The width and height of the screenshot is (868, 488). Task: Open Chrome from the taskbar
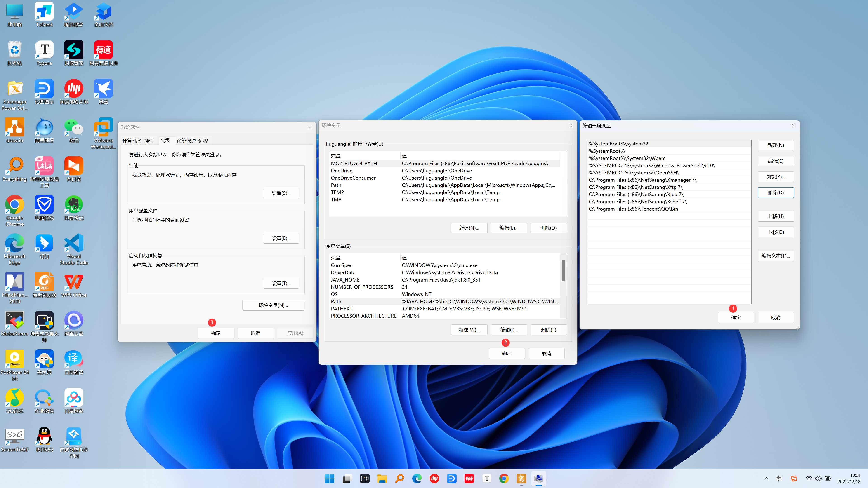click(504, 479)
